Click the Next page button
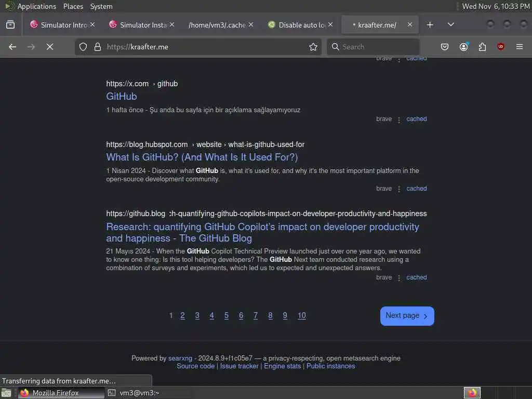The width and height of the screenshot is (532, 399). point(407,316)
